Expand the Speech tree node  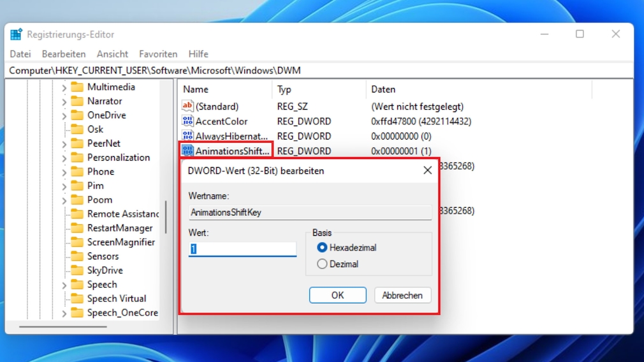pyautogui.click(x=64, y=285)
